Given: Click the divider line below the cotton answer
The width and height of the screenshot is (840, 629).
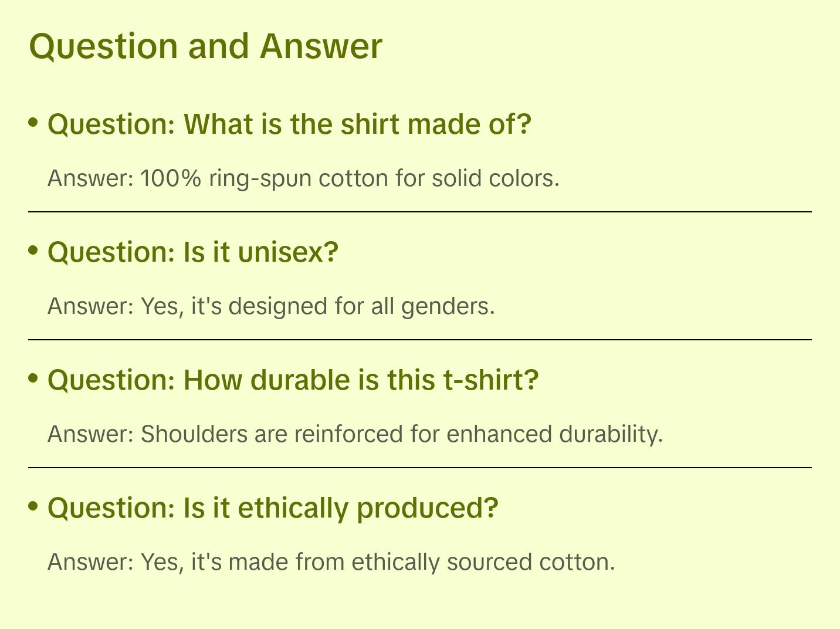Looking at the screenshot, I should 420,212.
